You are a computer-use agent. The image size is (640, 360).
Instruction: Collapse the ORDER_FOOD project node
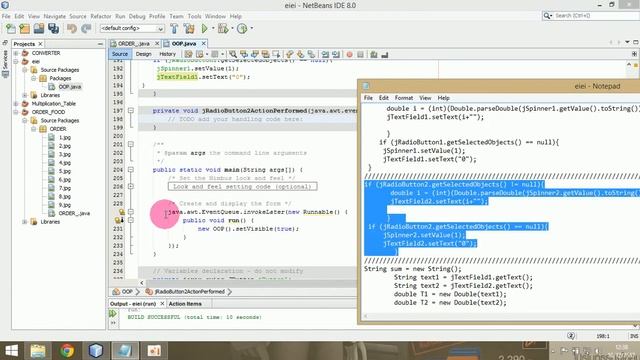click(16, 112)
